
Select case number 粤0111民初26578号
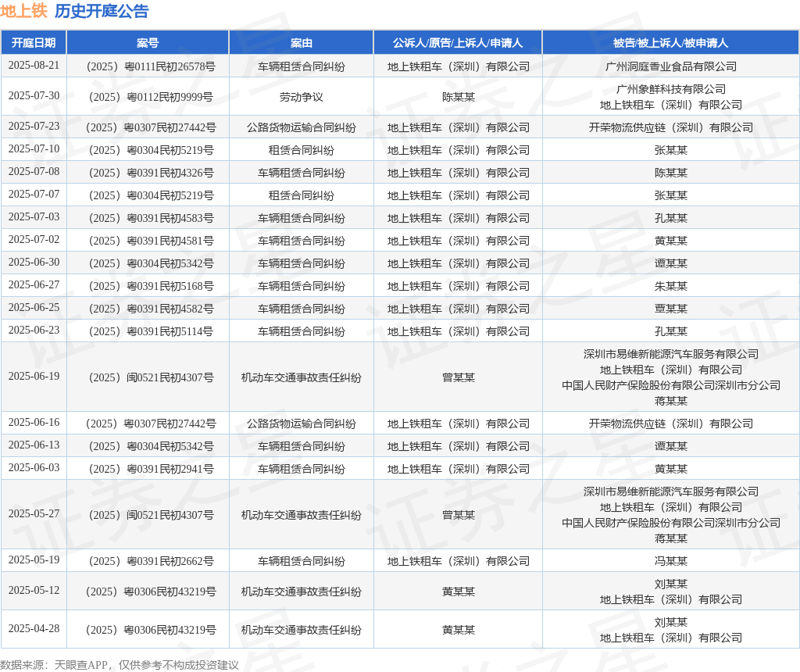click(151, 66)
